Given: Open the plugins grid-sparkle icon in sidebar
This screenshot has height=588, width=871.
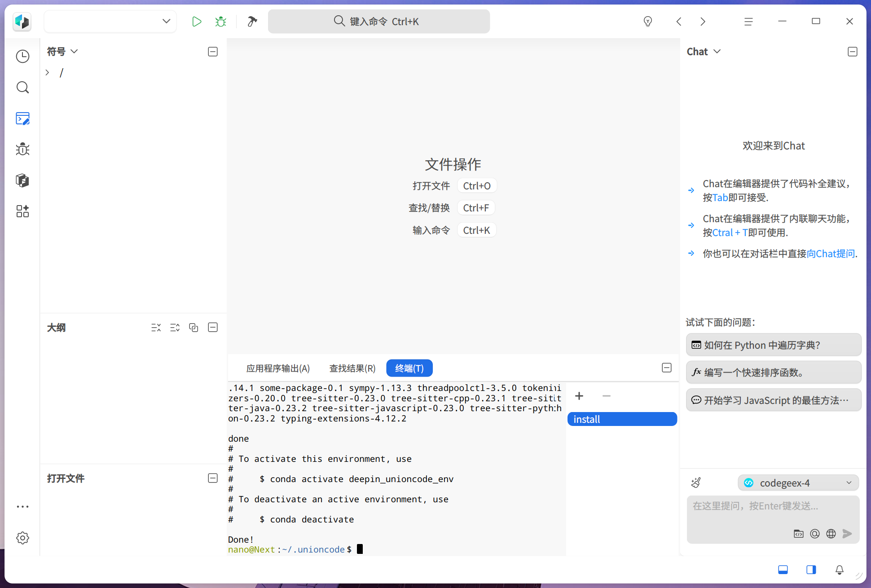Looking at the screenshot, I should click(x=22, y=211).
